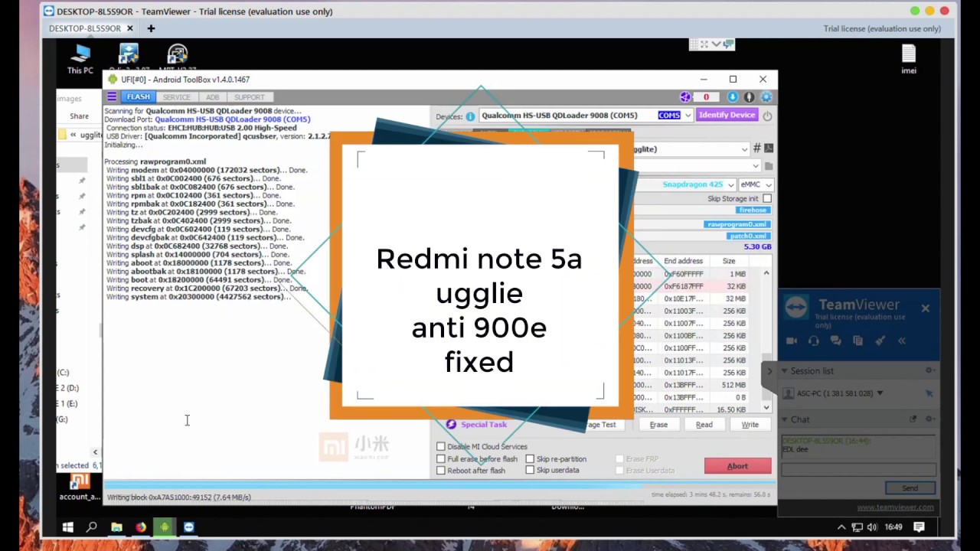
Task: Open the UFI hamburger menu icon
Action: pos(112,97)
